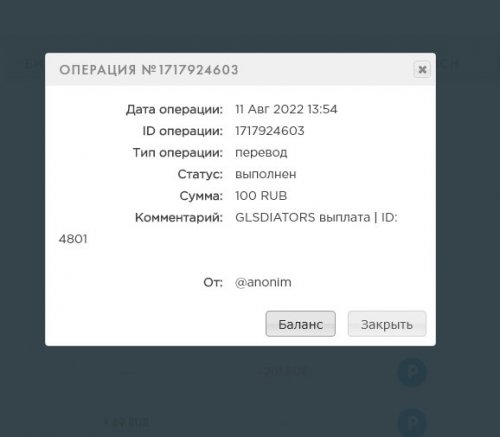Click the dimmed -201 RUB transaction row
The height and width of the screenshot is (437, 500).
click(x=283, y=371)
